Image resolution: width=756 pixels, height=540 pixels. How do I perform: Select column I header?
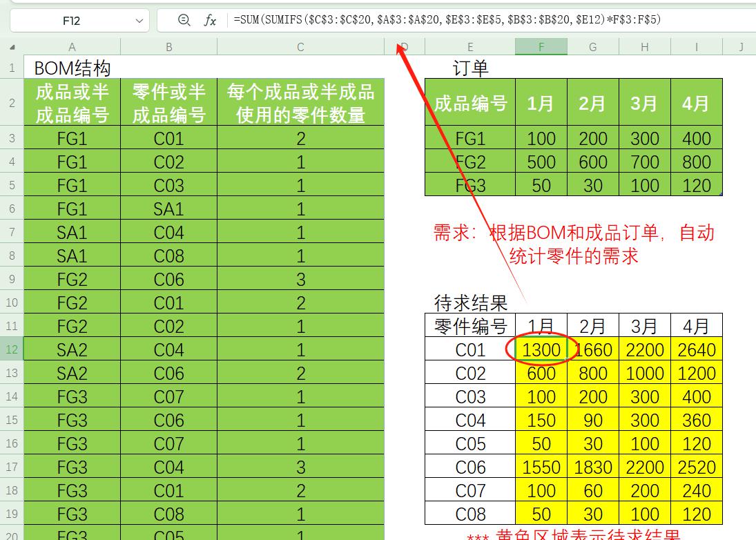(696, 47)
